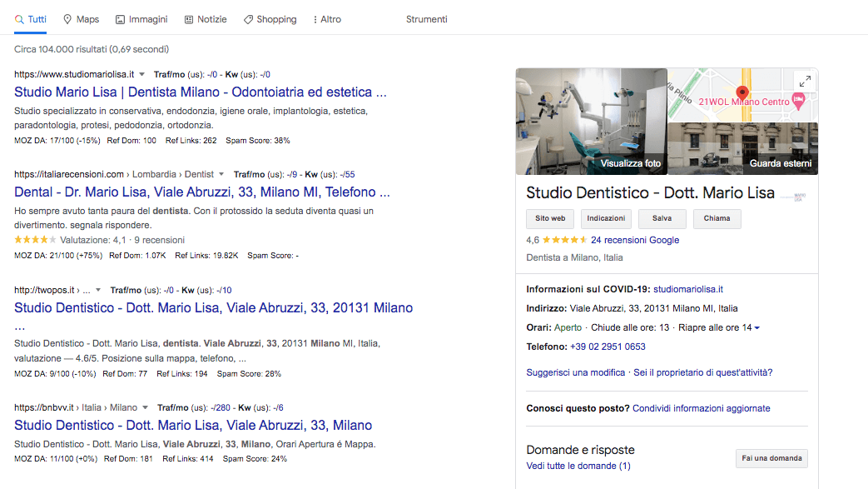Click the Maps pin icon
868x489 pixels.
click(67, 19)
